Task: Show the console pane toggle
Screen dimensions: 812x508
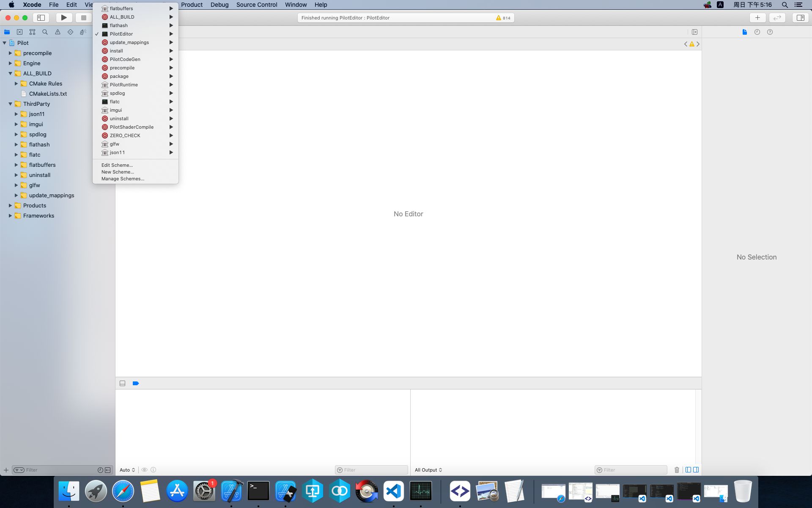Action: pos(696,470)
